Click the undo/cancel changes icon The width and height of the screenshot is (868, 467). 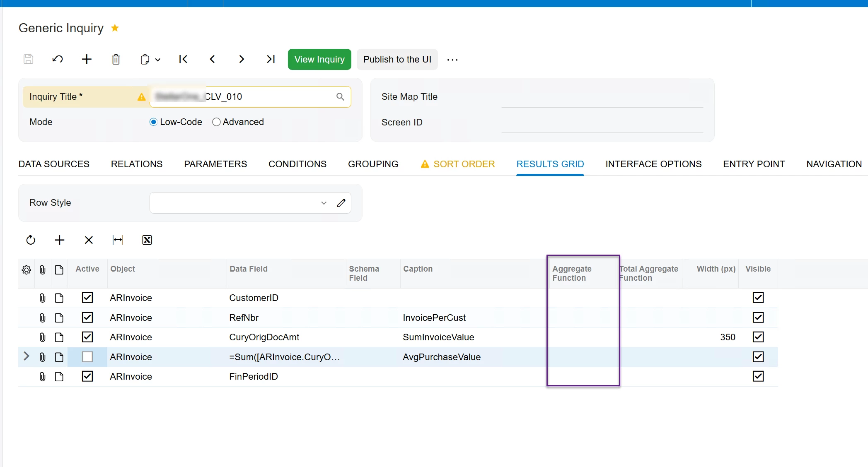click(58, 59)
